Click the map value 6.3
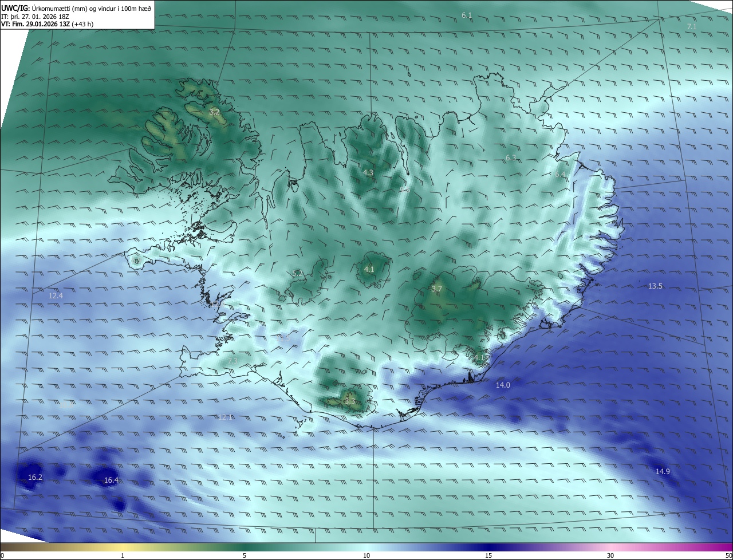733x560 pixels. tap(511, 157)
